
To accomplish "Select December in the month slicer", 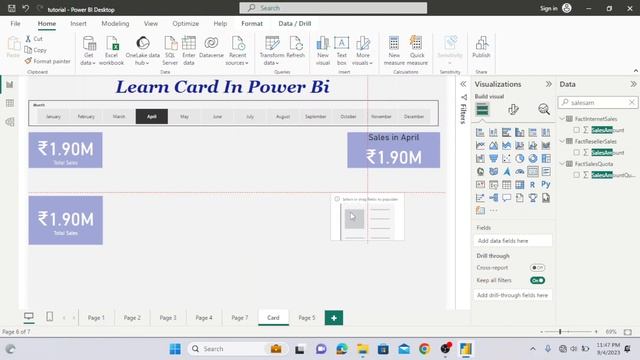I will click(414, 116).
